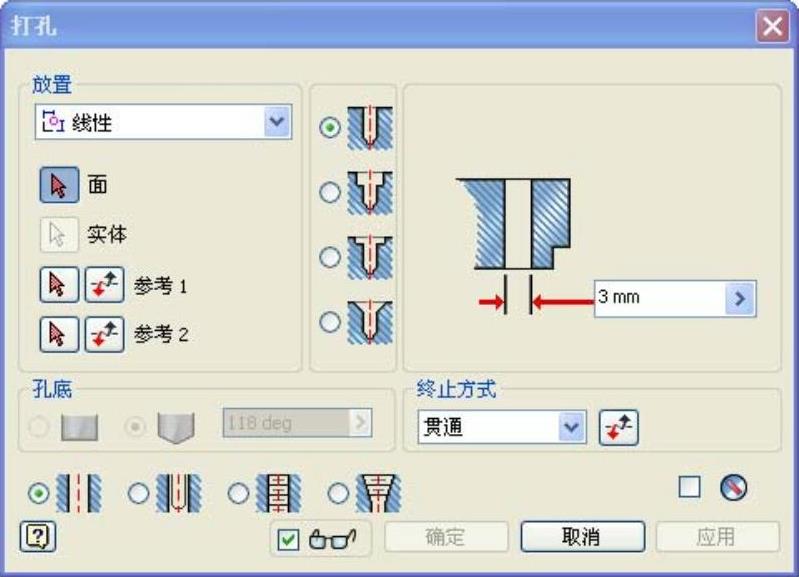Click the taper tapped hole illustration
This screenshot has height=577, width=799.
click(378, 493)
